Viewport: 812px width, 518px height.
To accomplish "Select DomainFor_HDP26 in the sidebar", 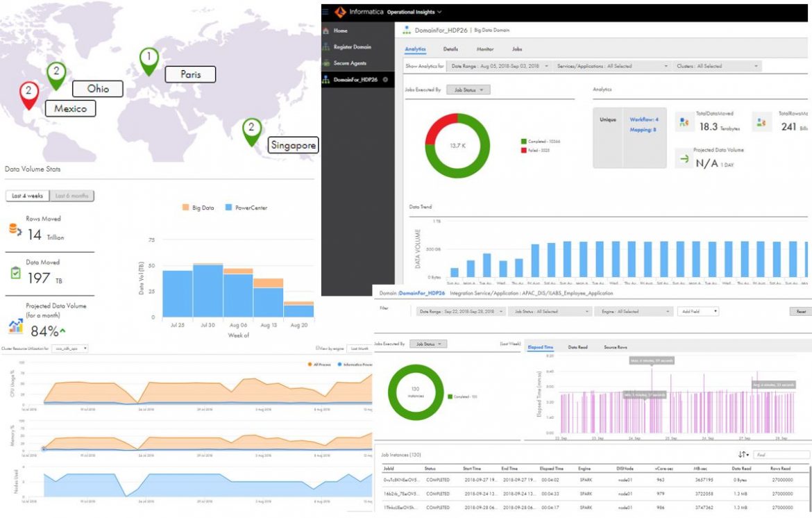I will point(354,78).
